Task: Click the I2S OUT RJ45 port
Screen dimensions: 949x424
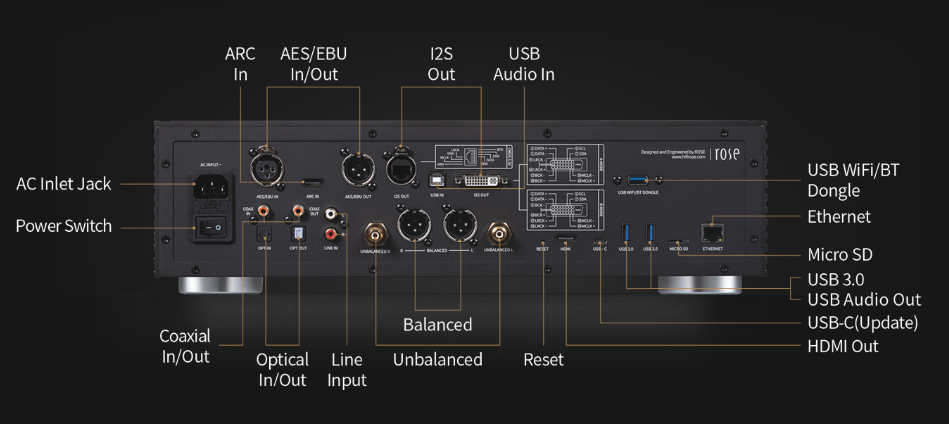Action: point(402,168)
